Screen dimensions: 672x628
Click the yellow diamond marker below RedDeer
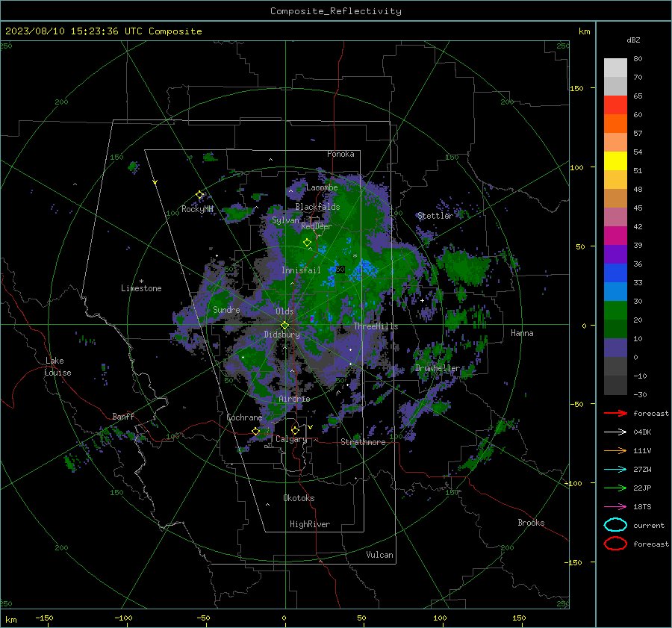coord(308,243)
